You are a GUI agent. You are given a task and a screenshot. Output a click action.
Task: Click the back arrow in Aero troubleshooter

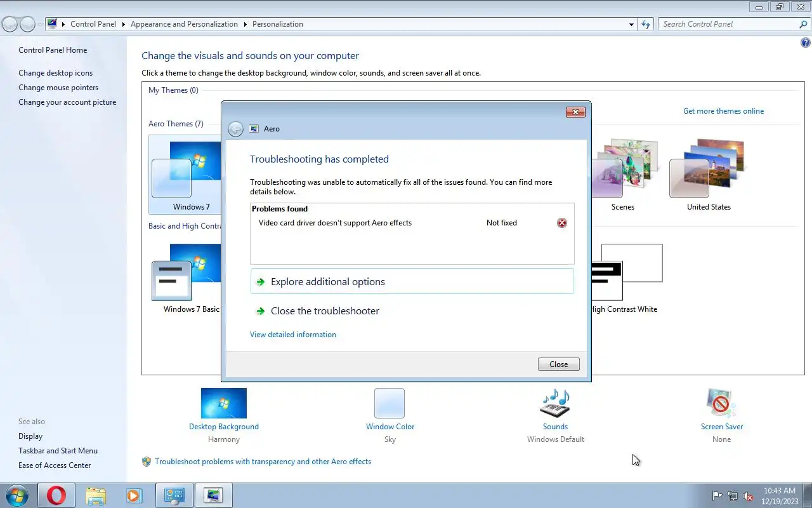[x=235, y=129]
